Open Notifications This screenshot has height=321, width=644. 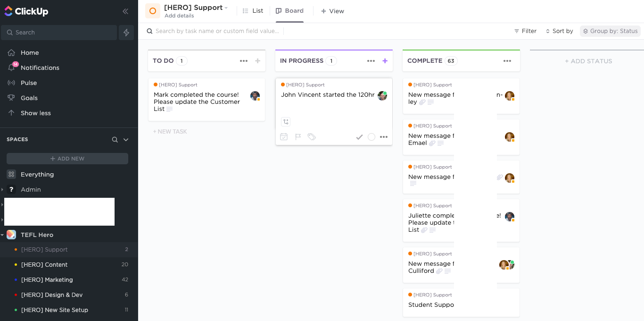pos(40,68)
